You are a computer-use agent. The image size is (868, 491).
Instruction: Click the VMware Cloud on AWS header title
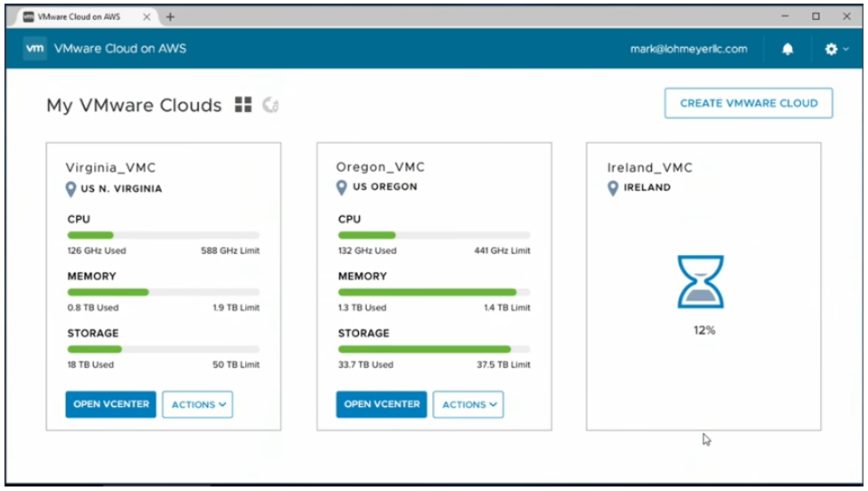(120, 48)
